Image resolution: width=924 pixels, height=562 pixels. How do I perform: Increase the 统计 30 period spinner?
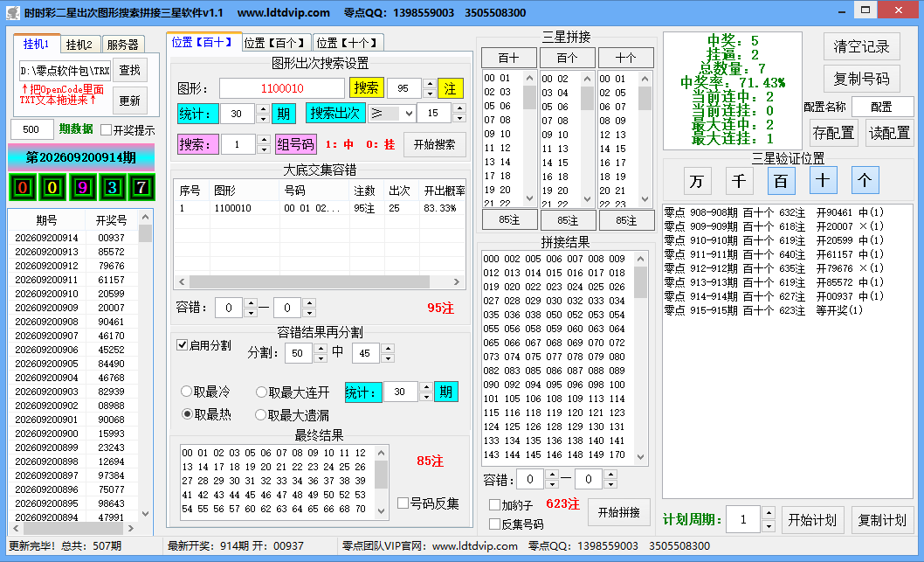263,108
